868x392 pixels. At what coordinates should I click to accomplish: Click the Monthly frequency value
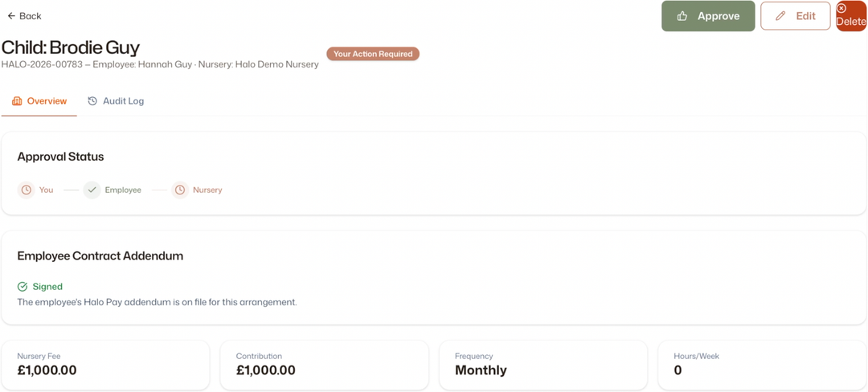coord(481,370)
